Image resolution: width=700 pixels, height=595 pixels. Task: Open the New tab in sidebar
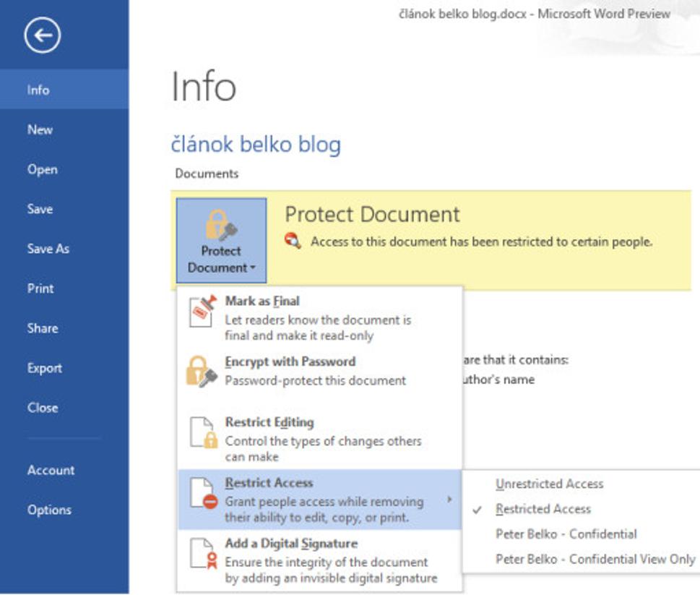click(x=64, y=129)
